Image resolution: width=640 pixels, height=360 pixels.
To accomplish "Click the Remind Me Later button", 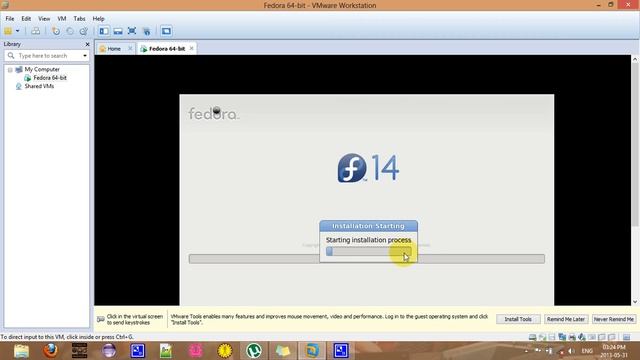I will [x=566, y=319].
